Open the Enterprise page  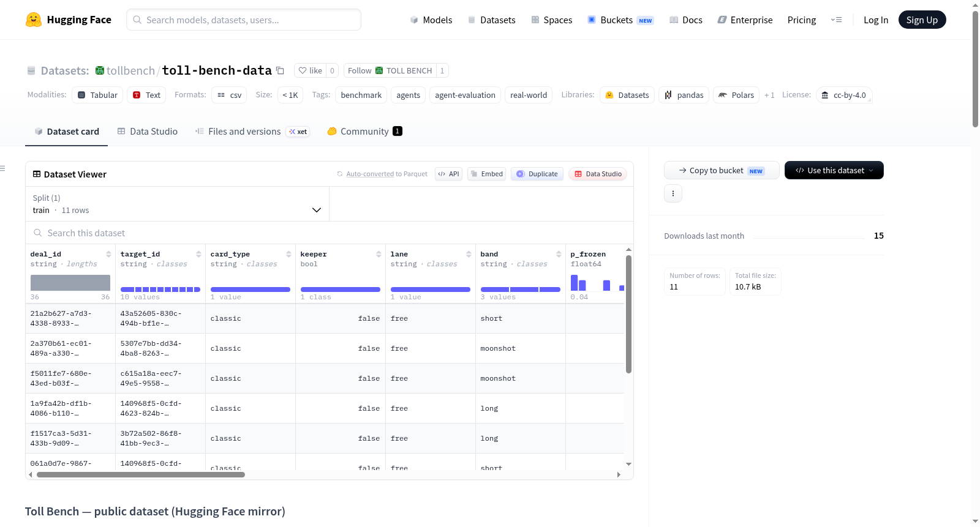tap(745, 20)
